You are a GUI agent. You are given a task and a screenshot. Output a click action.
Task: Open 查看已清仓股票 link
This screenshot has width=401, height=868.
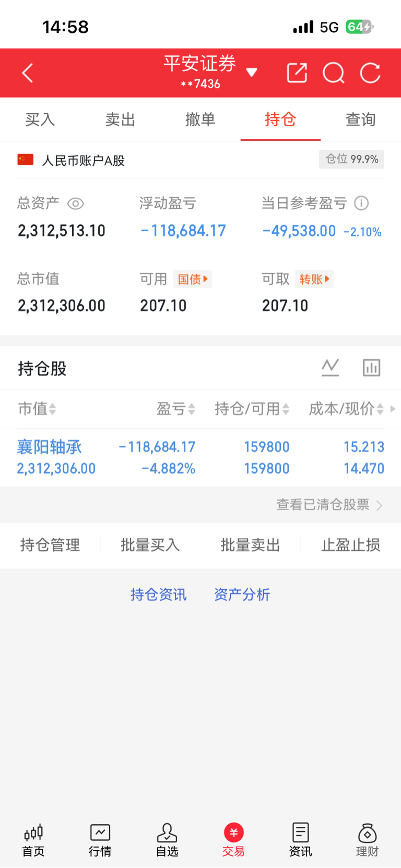coord(329,505)
